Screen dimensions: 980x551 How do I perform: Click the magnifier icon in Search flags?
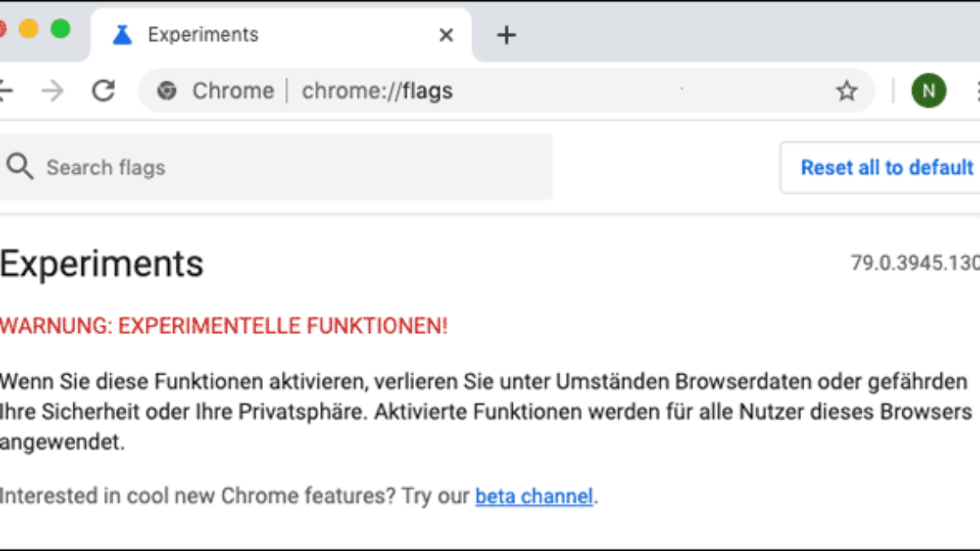point(20,167)
